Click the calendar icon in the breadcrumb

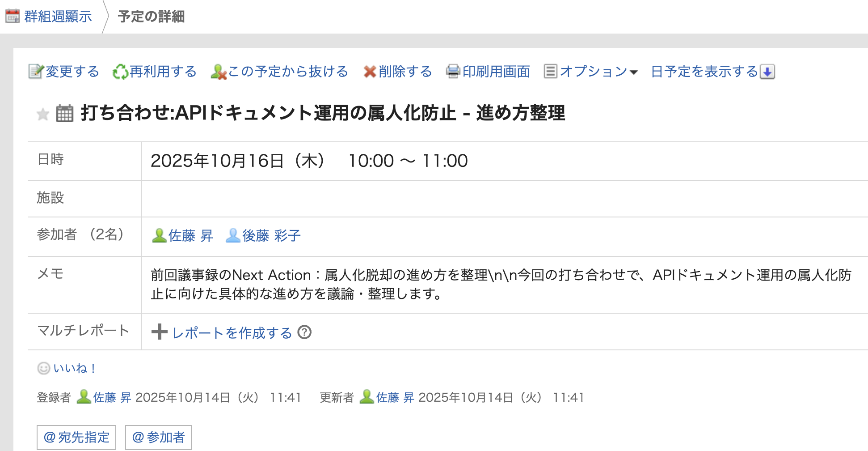click(13, 17)
